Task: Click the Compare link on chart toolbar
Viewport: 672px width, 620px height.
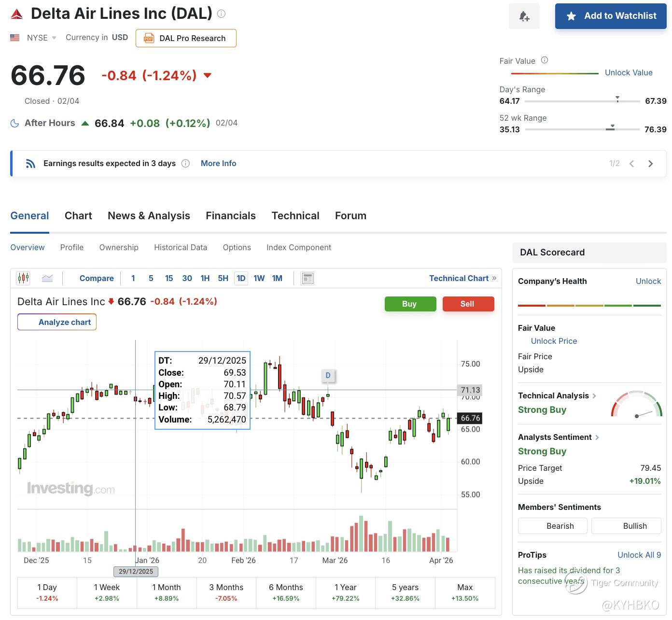Action: pyautogui.click(x=97, y=278)
